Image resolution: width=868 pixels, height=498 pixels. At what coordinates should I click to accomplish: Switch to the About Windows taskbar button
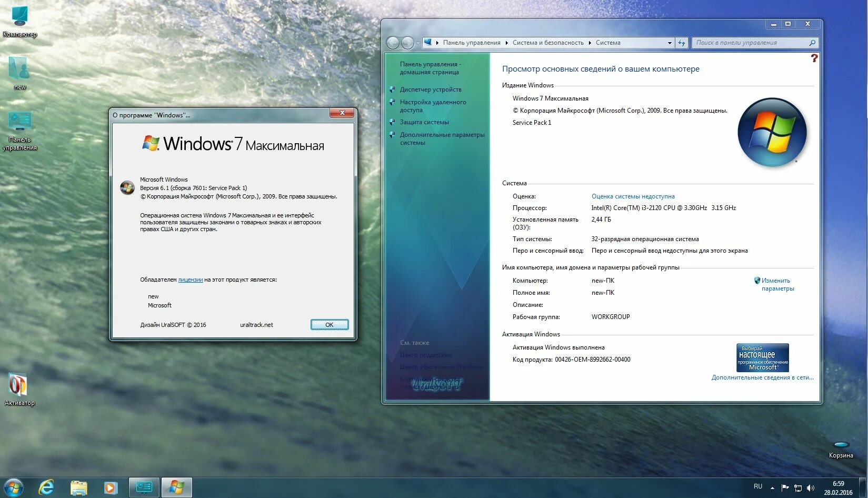click(176, 488)
